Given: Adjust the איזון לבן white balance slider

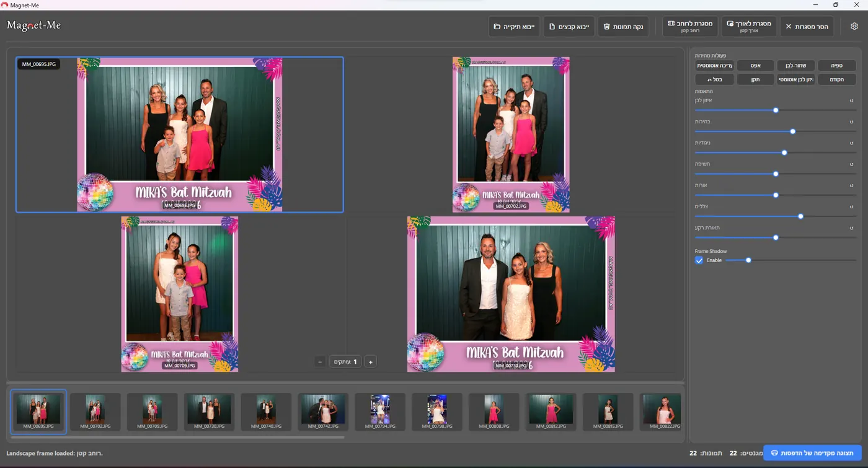Looking at the screenshot, I should pos(776,110).
